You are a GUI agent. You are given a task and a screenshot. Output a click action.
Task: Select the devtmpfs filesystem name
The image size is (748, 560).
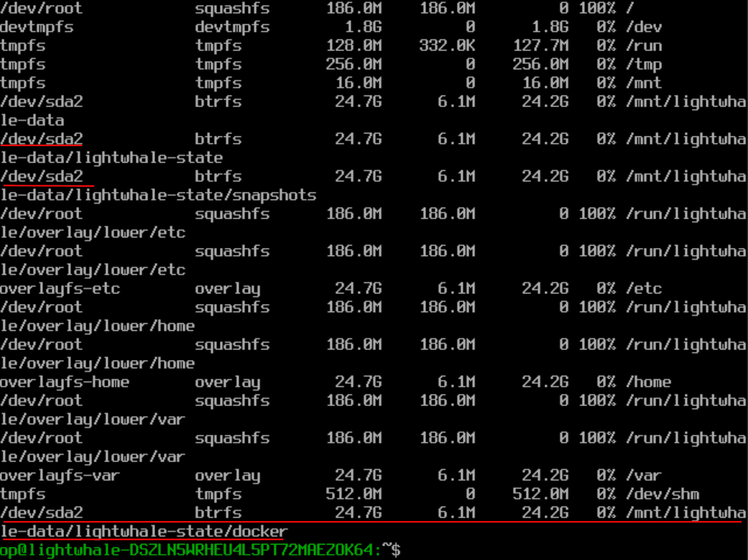tap(37, 27)
